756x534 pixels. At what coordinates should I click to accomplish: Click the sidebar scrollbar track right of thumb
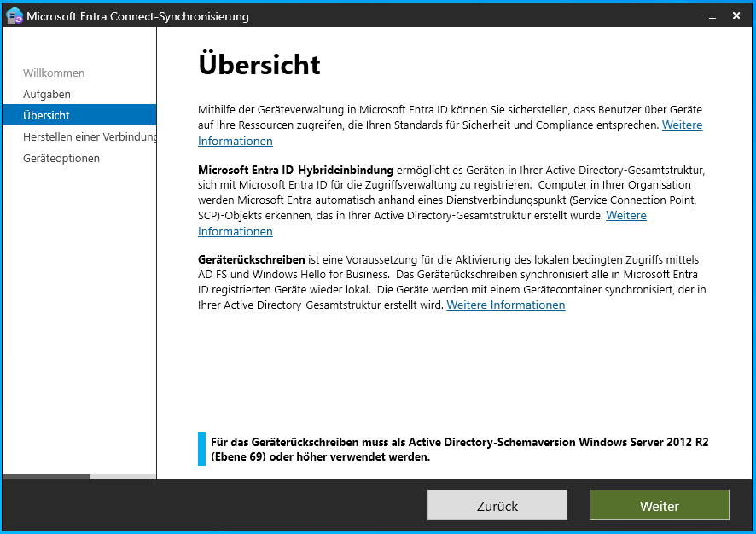123,476
